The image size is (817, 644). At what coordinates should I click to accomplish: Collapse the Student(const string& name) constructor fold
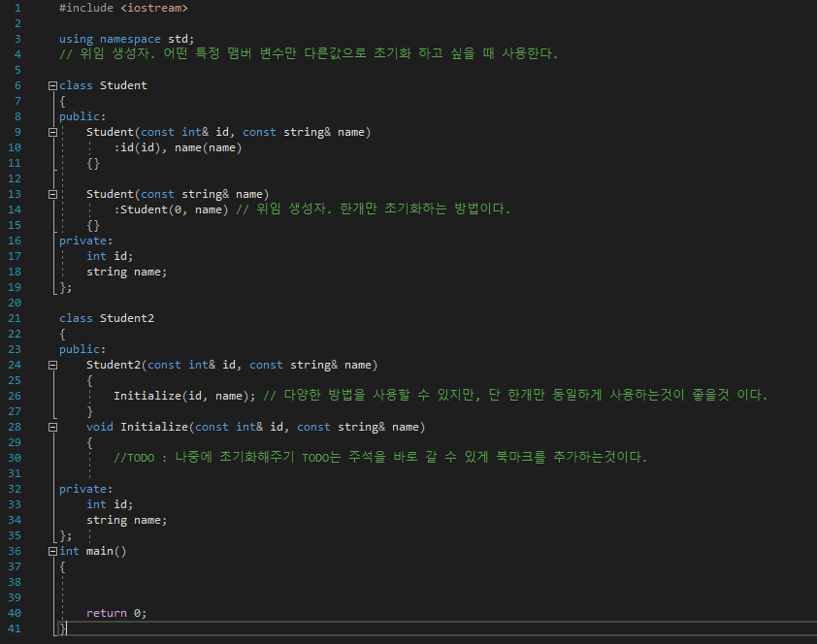(52, 194)
